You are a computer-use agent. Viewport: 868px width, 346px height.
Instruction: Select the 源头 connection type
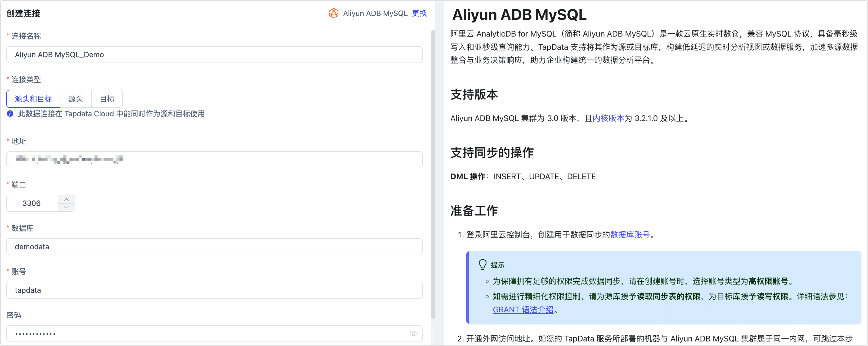click(75, 99)
